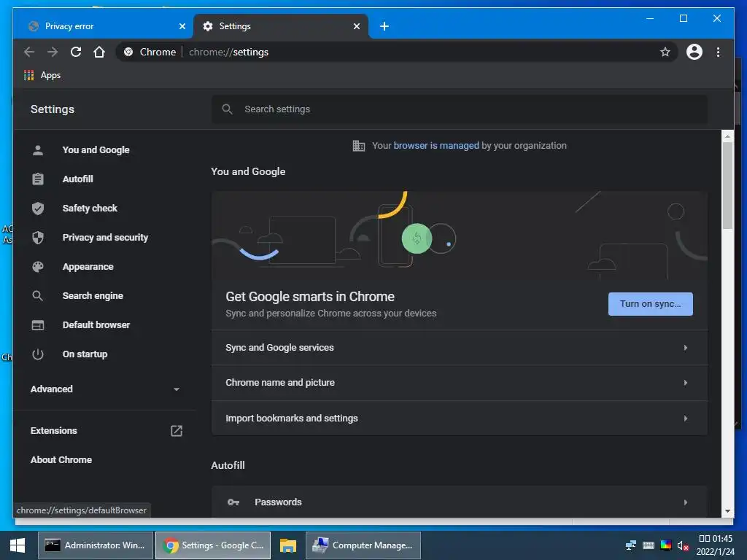The image size is (747, 560).
Task: Click into the Search settings field
Action: (460, 109)
